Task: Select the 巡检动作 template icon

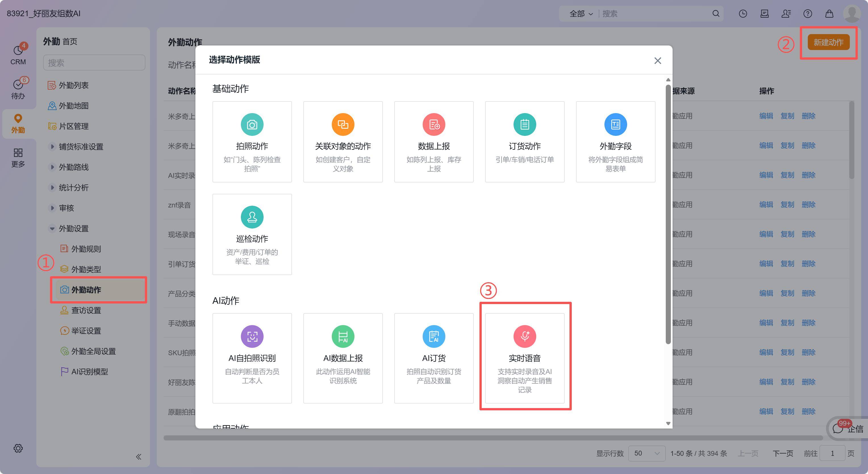Action: [252, 217]
